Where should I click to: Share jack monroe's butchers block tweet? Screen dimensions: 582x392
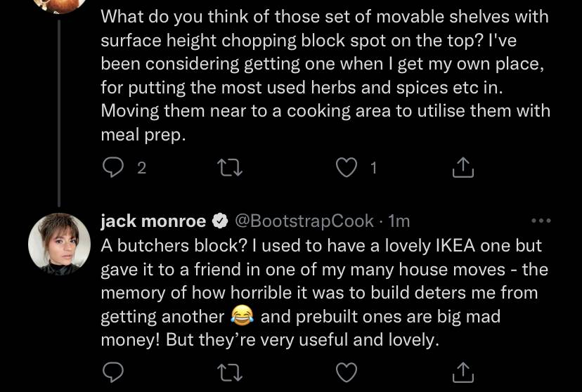point(463,372)
